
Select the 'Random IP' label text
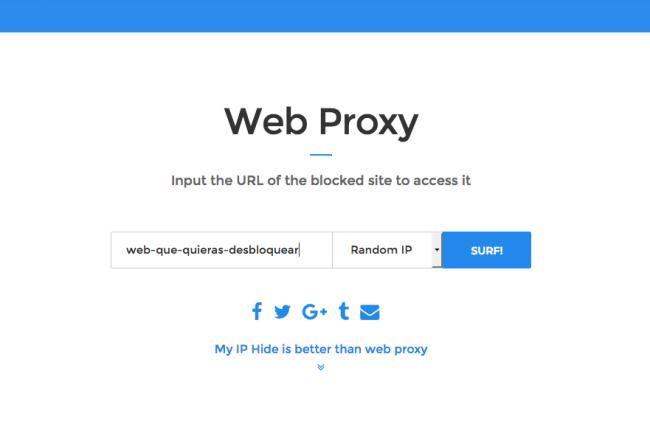[x=381, y=250]
